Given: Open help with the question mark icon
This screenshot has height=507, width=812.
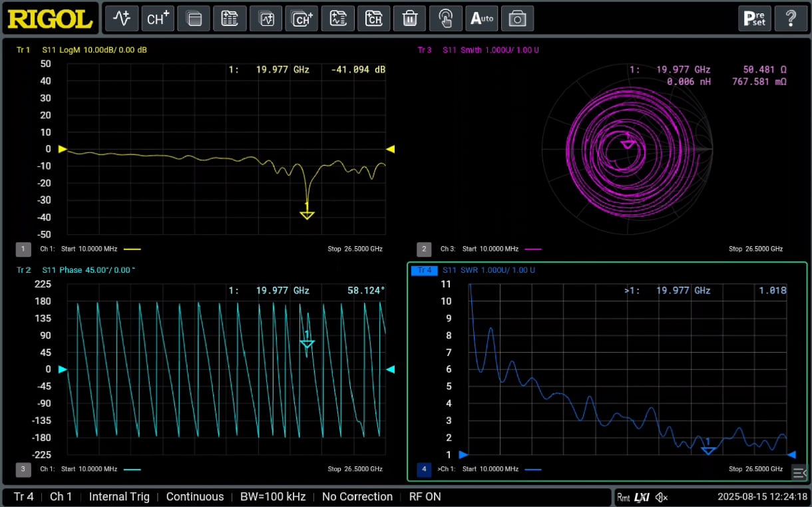Looking at the screenshot, I should tap(791, 19).
